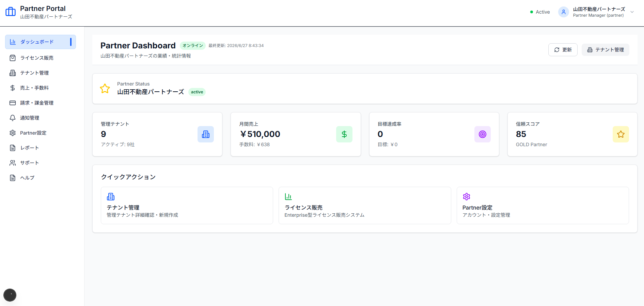
Task: Click the people icon beside サポート
Action: [13, 163]
